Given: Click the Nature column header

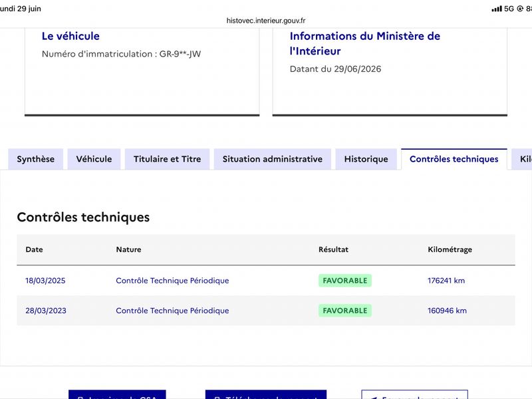Looking at the screenshot, I should (128, 249).
